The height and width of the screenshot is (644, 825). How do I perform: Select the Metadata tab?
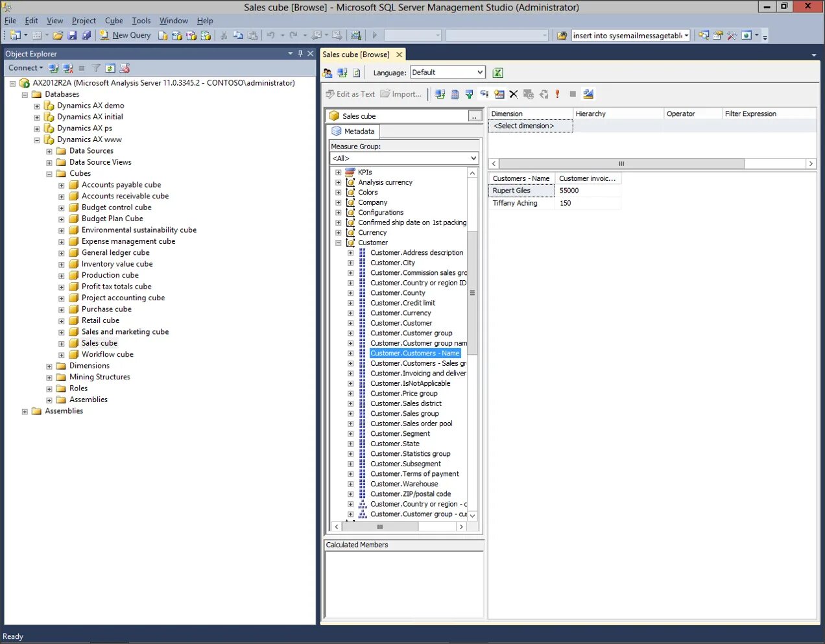point(353,131)
